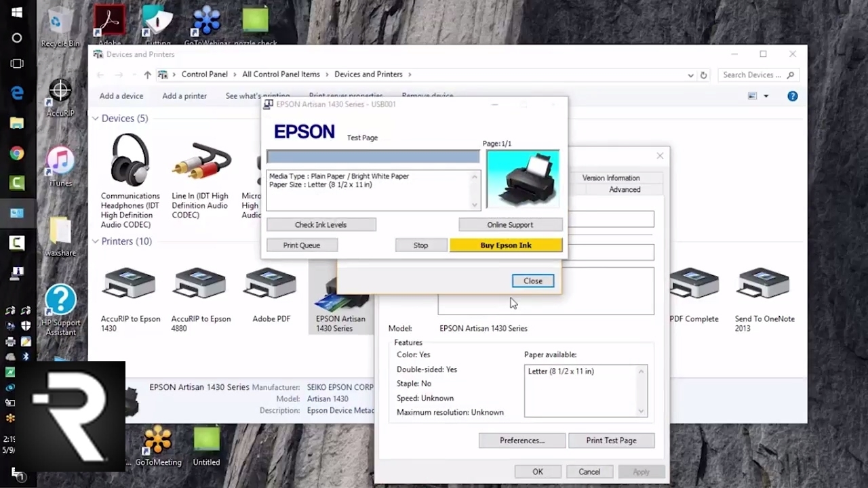868x488 pixels.
Task: Expand the breadcrumb arrow after Control Panel
Action: [235, 75]
